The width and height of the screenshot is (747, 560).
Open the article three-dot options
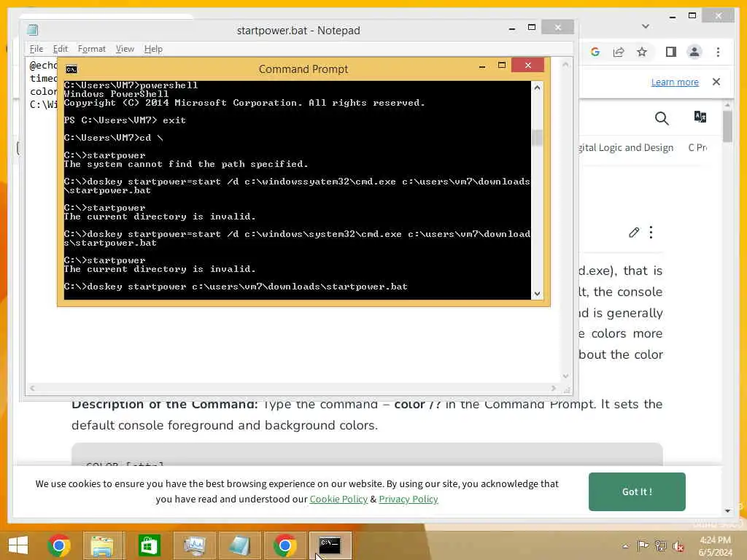click(651, 233)
